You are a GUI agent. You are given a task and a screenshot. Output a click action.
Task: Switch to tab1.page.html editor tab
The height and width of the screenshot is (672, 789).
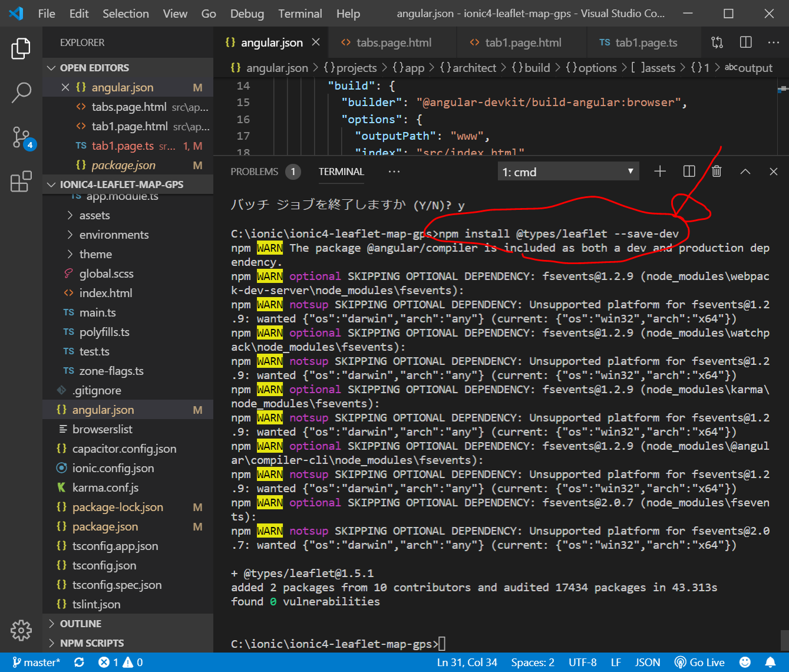(521, 42)
